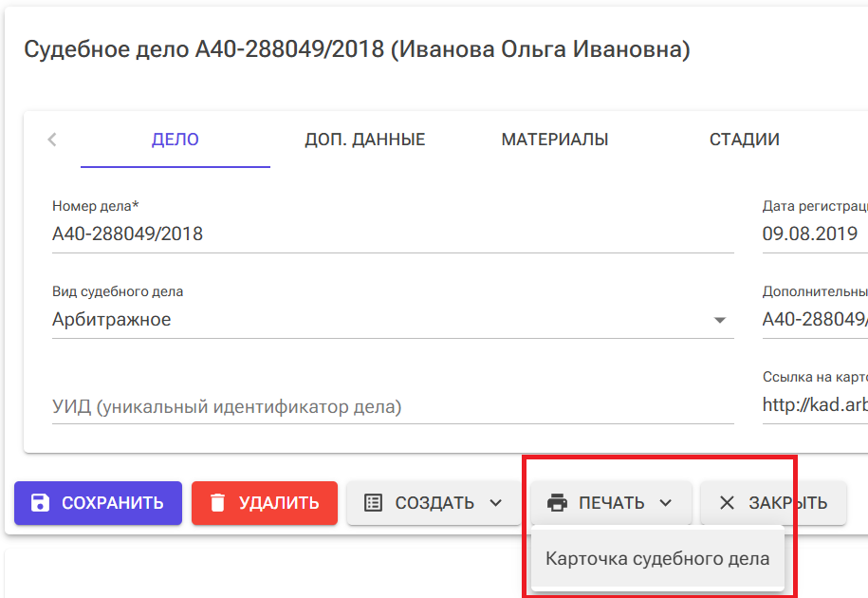Image resolution: width=868 pixels, height=598 pixels.
Task: Open the kad.arbitr case link
Action: coord(814,403)
